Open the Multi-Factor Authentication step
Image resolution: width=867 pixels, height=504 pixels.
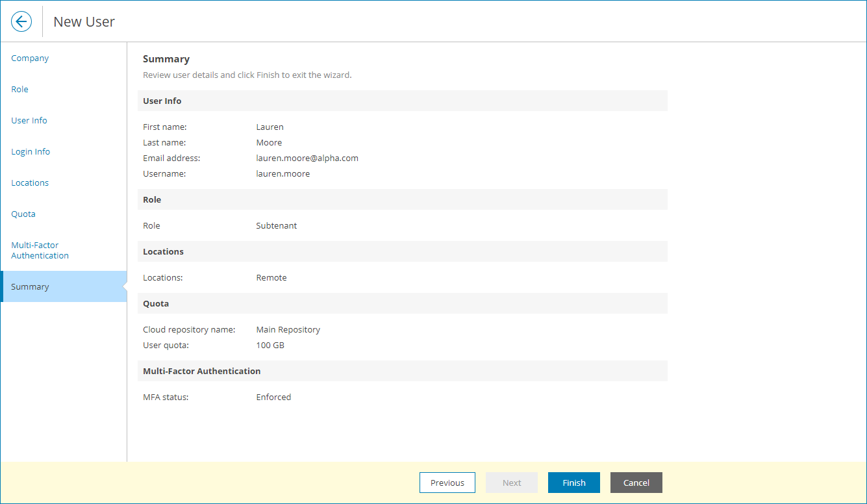[40, 250]
